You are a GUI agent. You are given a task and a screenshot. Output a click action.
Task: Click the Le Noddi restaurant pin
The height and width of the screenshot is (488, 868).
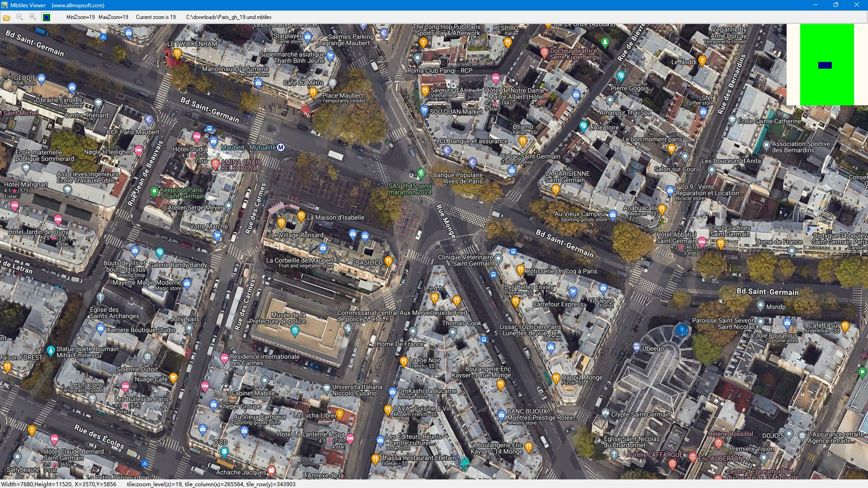tap(702, 60)
